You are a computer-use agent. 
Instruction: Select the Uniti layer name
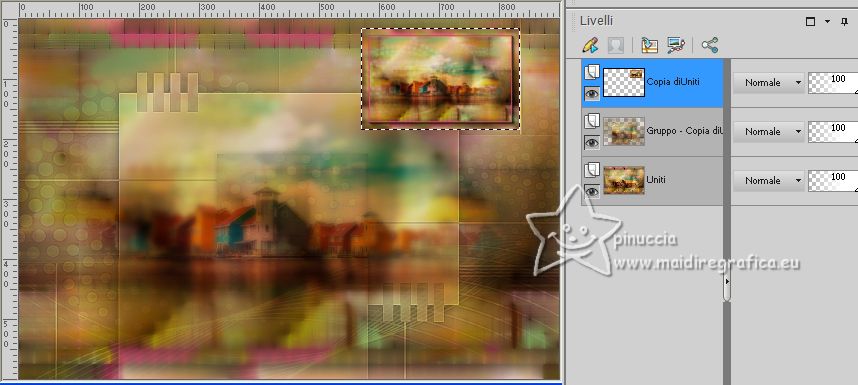pos(656,179)
